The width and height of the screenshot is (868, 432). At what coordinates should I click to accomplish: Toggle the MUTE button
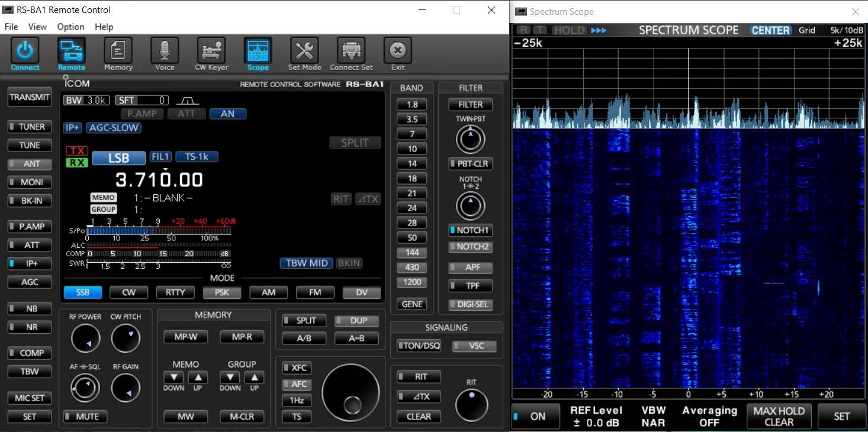click(x=85, y=417)
